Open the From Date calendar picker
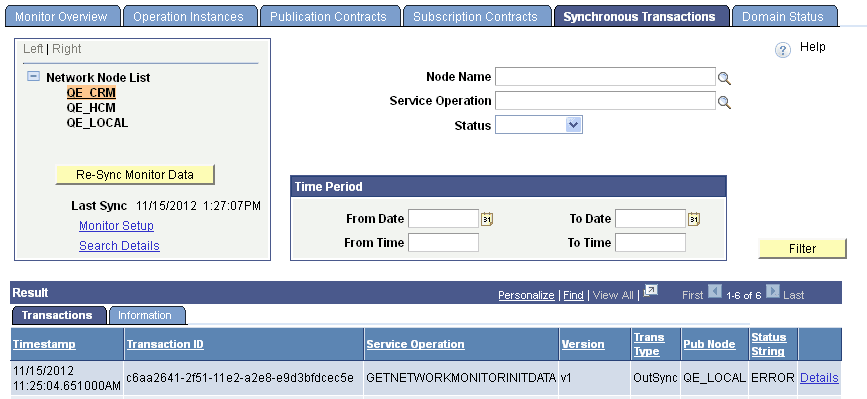 click(x=487, y=219)
